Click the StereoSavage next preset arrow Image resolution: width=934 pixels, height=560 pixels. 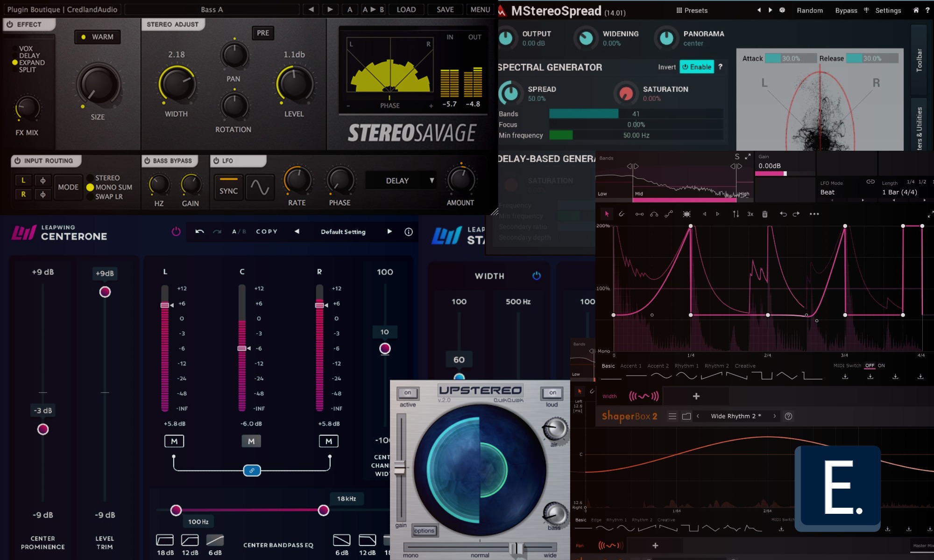click(330, 9)
